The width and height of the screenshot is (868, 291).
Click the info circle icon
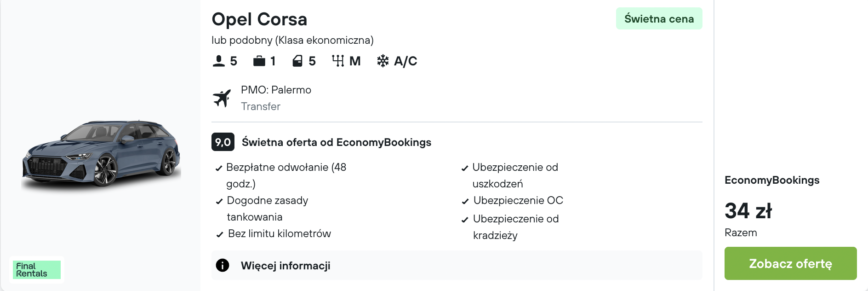tap(223, 265)
